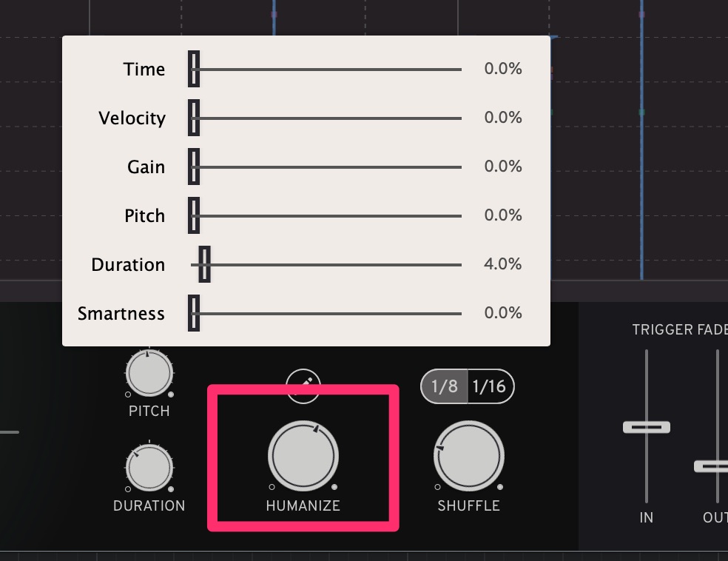Click the filled maximum dot under Humanize knob
The image size is (728, 561).
coord(334,487)
